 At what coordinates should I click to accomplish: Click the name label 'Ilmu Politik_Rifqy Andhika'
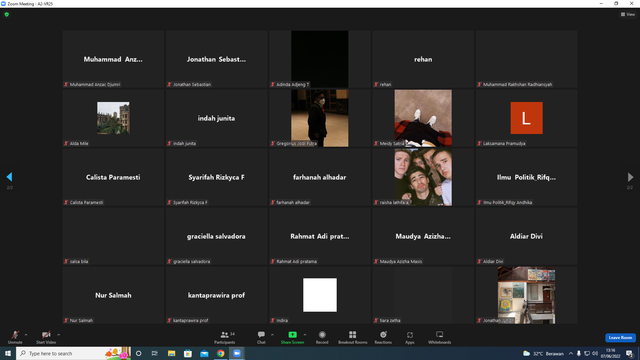507,202
